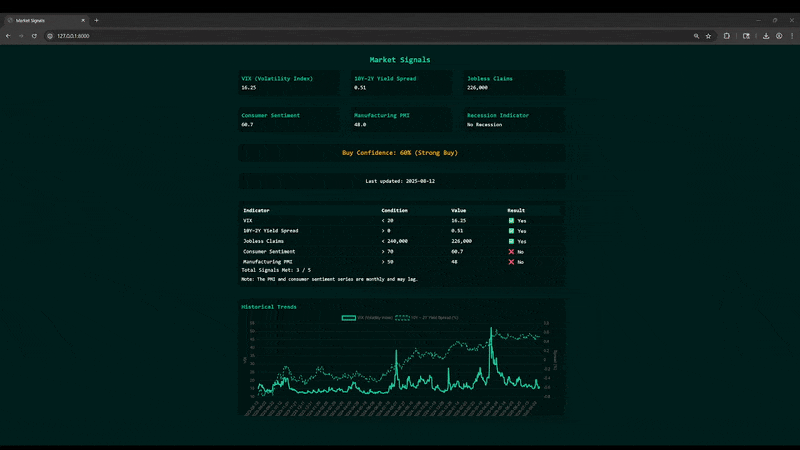Click the browser forward arrow

tap(22, 35)
